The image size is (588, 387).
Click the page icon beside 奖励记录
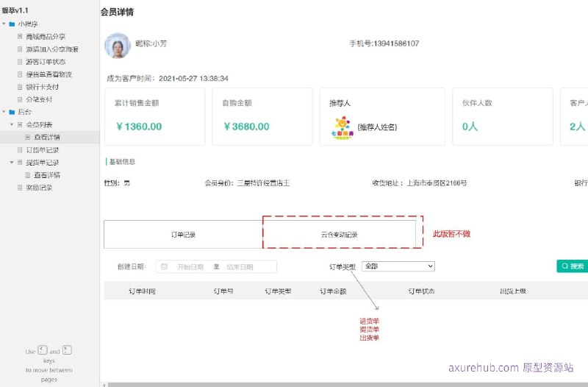pos(20,188)
